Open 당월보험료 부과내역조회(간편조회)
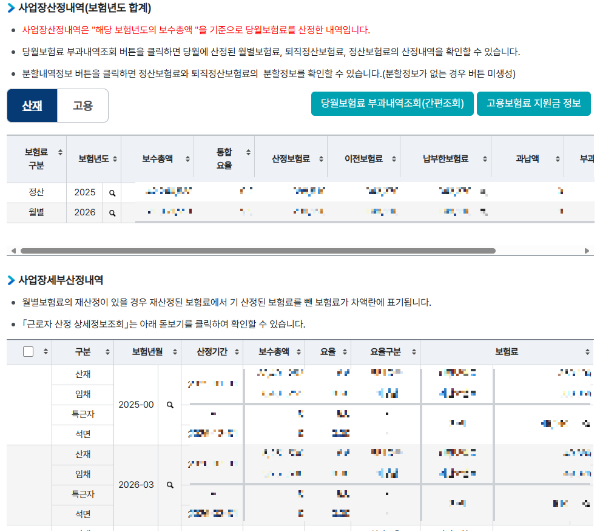 392,103
